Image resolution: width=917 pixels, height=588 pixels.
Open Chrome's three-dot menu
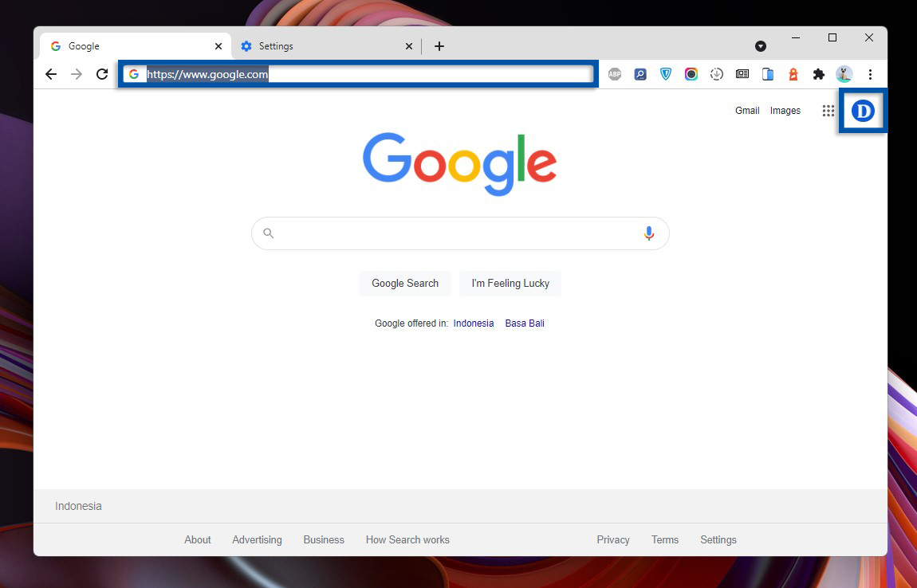tap(870, 73)
